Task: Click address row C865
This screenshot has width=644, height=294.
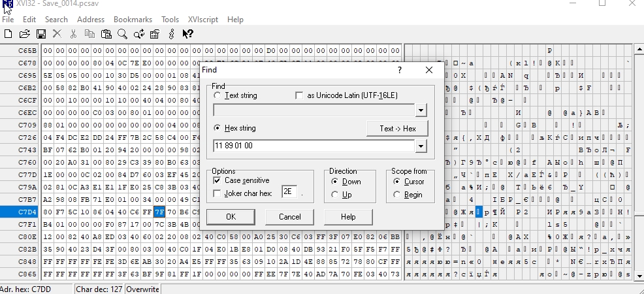Action: tap(20, 274)
